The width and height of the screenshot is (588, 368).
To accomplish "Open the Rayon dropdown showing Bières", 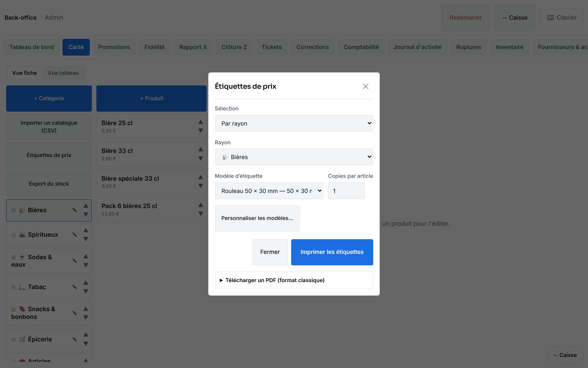I will (294, 157).
